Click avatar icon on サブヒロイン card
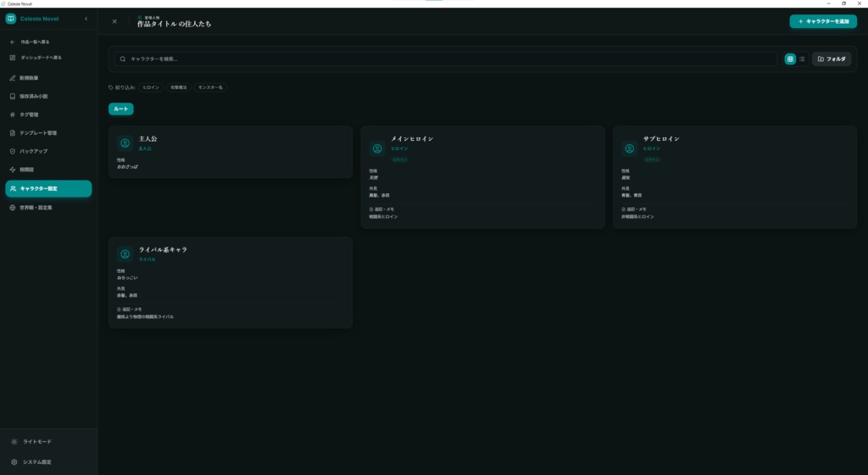 [630, 148]
